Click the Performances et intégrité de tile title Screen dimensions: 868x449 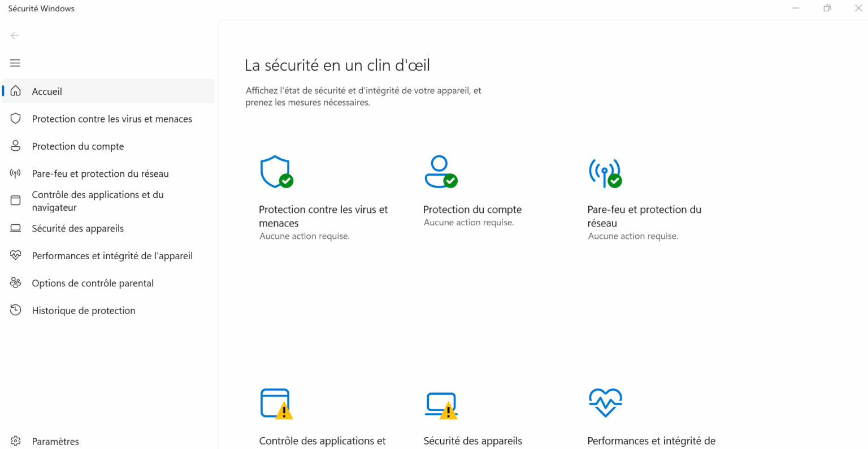click(652, 441)
